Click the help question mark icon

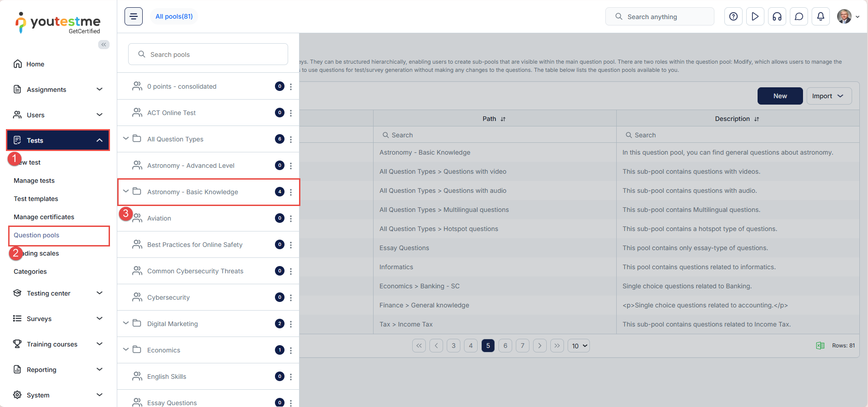click(733, 16)
